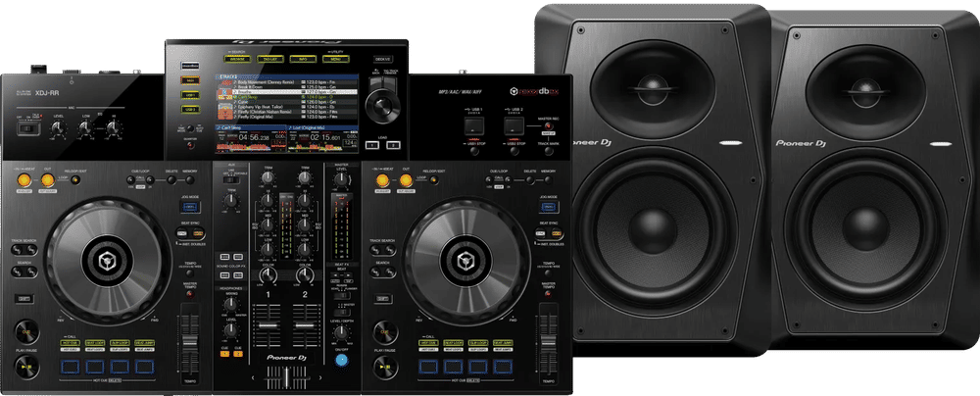
Task: Tap the TAG LIST button
Action: coord(269,59)
